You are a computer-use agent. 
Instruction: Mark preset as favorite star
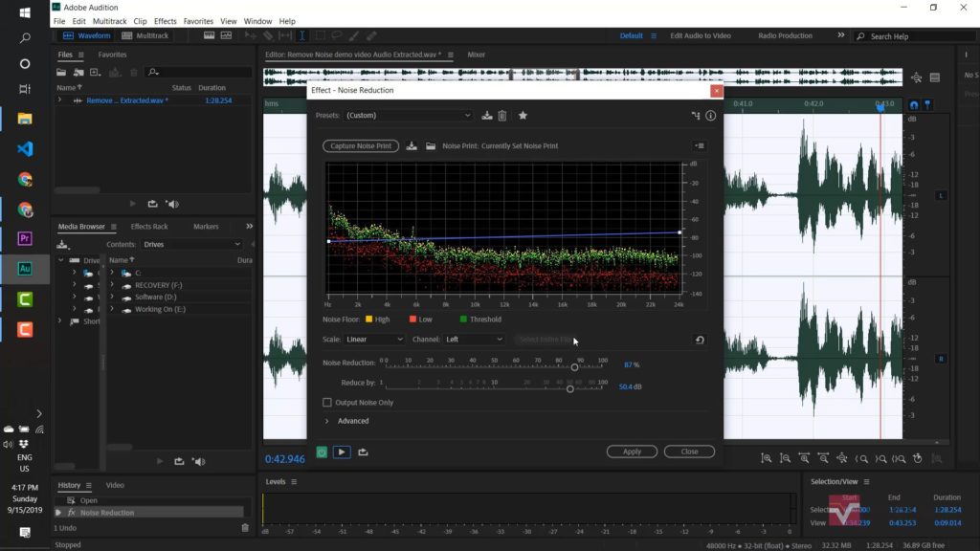[523, 116]
